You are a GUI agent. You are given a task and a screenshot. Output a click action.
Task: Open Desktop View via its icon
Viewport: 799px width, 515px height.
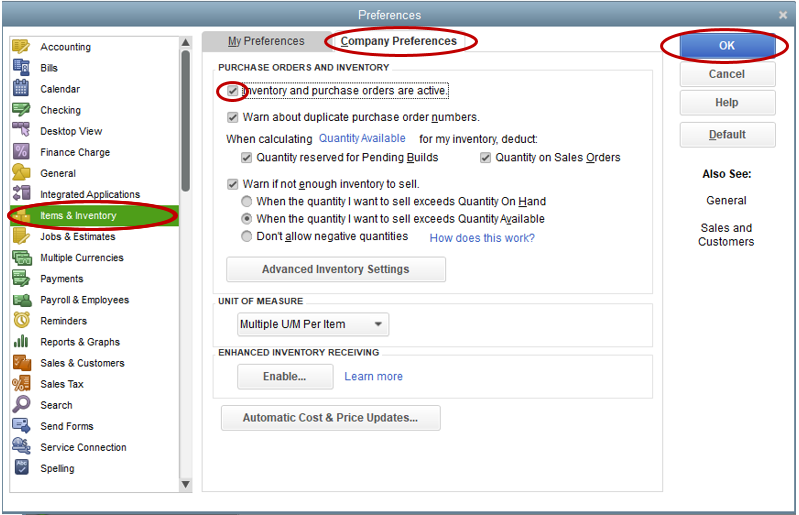[21, 130]
